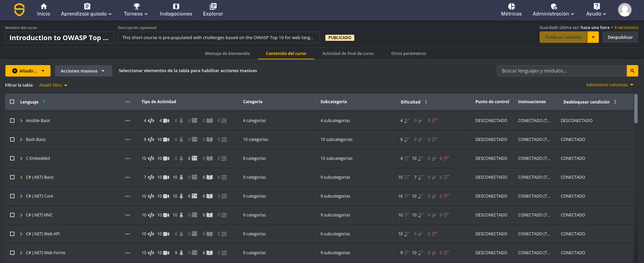Select the Contenido del curso tab
The image size is (644, 263).
click(x=286, y=54)
